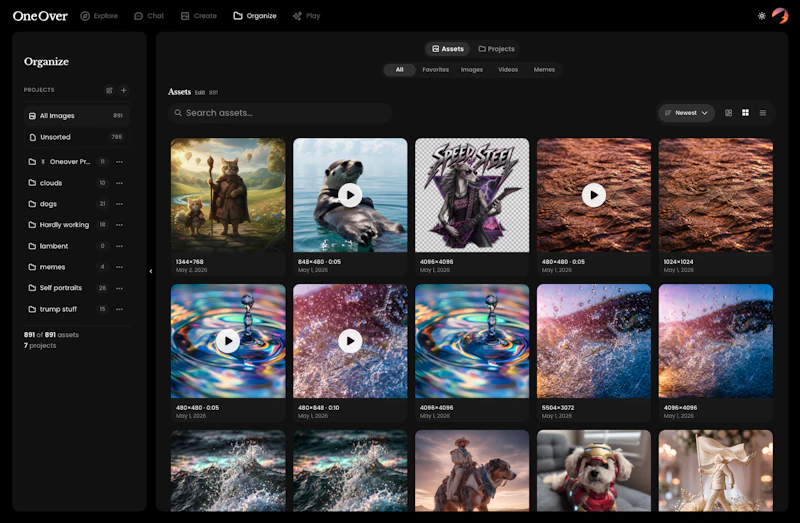
Task: Select All Images in sidebar
Action: pyautogui.click(x=77, y=116)
